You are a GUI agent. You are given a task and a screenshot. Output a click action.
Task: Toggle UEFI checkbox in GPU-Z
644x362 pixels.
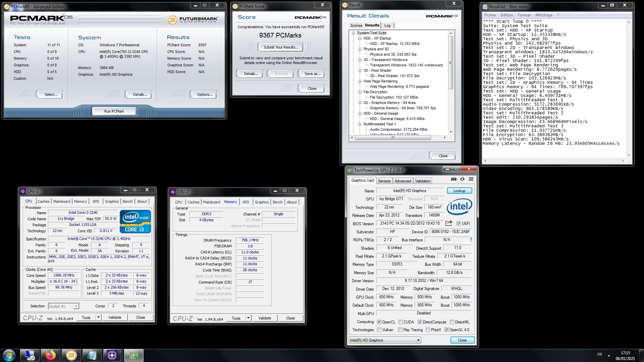[459, 224]
